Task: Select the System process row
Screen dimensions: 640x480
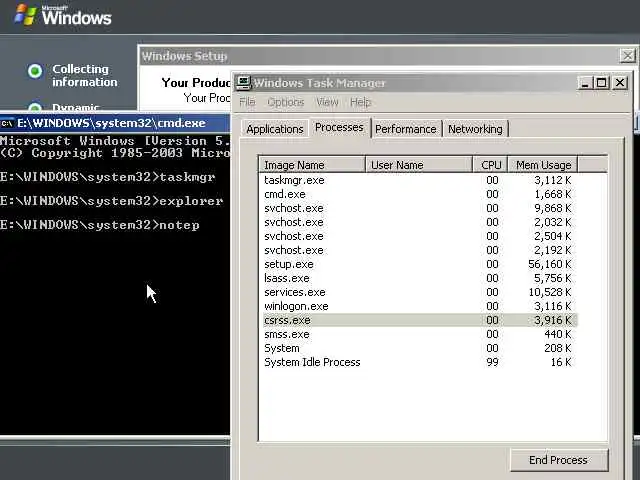Action: tap(418, 348)
